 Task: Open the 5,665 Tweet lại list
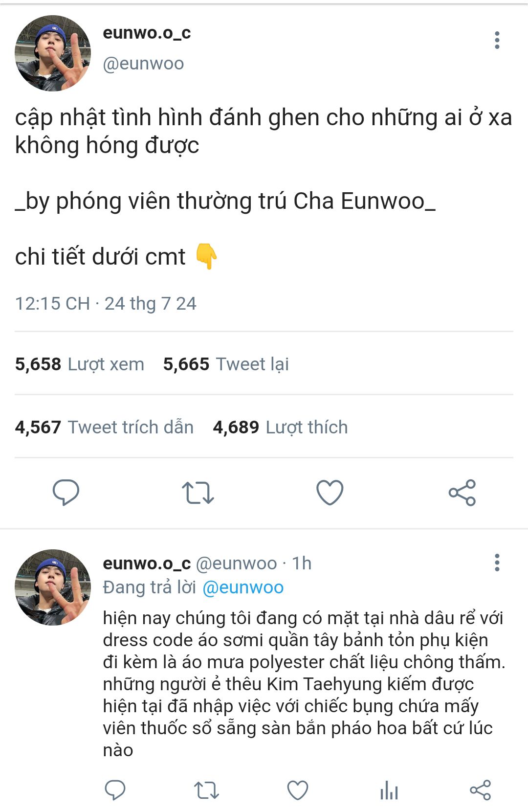(x=226, y=364)
